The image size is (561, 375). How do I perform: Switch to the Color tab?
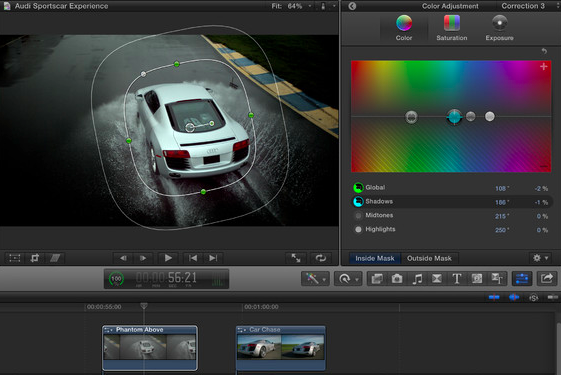tap(404, 28)
